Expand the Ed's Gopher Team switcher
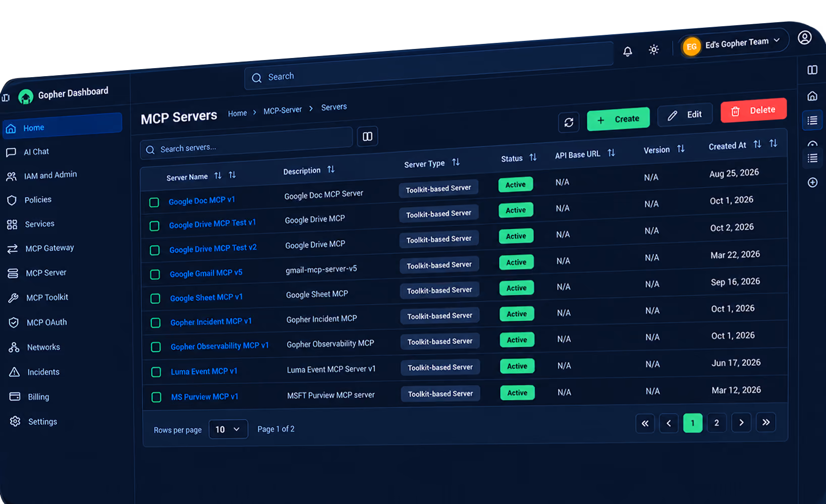 pyautogui.click(x=733, y=44)
